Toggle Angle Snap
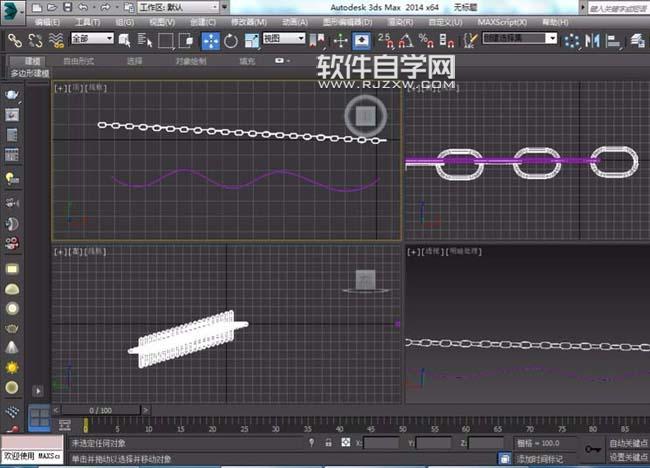Screen dimensions: 650x468 [406, 41]
